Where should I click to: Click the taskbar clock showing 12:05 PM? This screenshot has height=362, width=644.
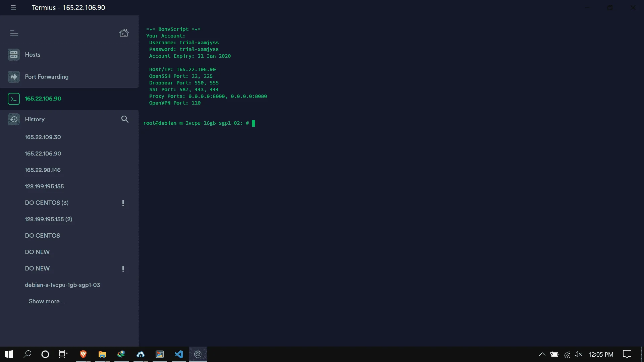tap(601, 354)
